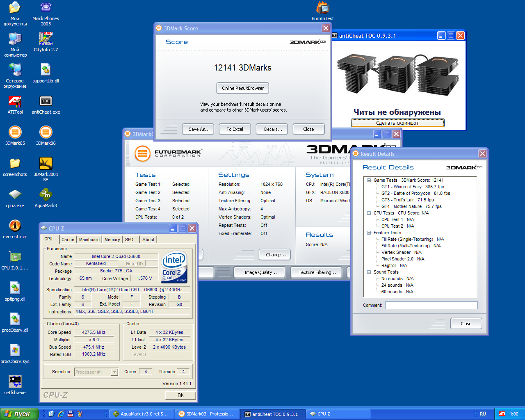Viewport: 525px width, 420px height.
Task: Click the 60 sounds tree row
Action: pyautogui.click(x=397, y=292)
